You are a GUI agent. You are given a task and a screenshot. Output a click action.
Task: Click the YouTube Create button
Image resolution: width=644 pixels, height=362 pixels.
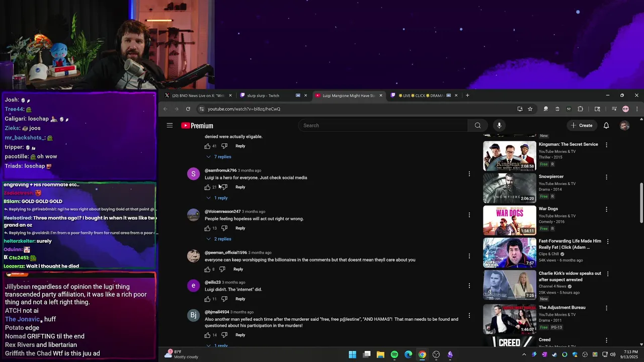tap(582, 125)
